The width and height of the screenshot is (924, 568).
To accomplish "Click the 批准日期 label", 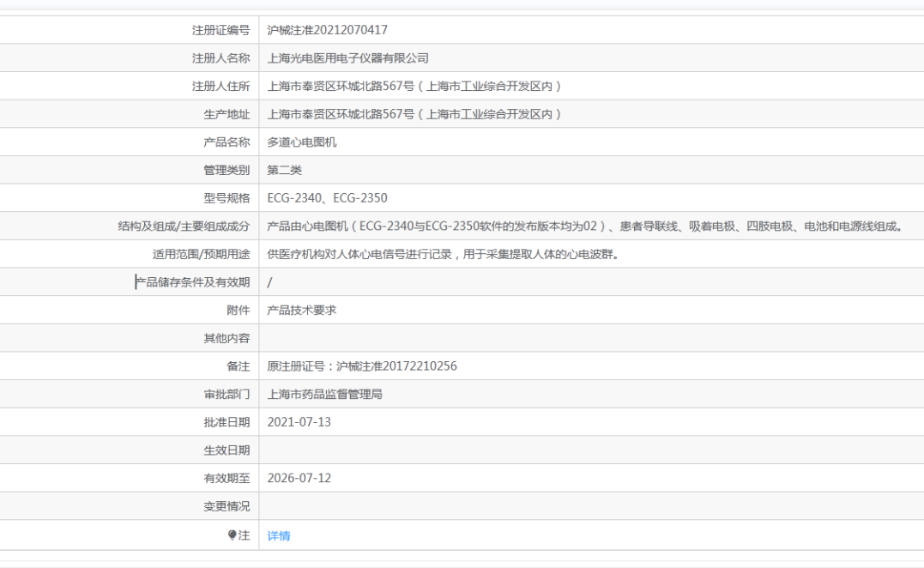I will pyautogui.click(x=226, y=422).
